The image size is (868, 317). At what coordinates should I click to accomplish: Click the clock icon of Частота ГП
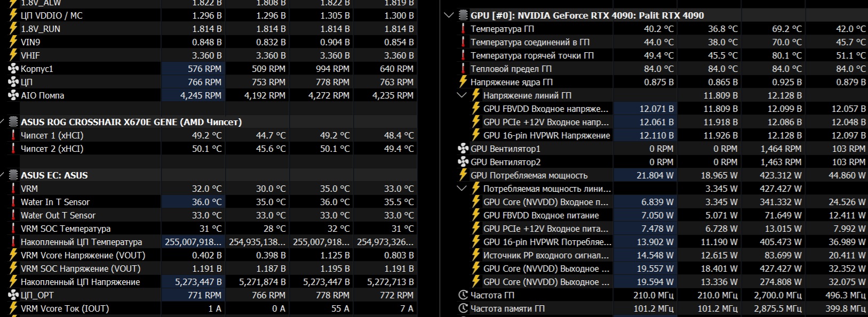(463, 295)
